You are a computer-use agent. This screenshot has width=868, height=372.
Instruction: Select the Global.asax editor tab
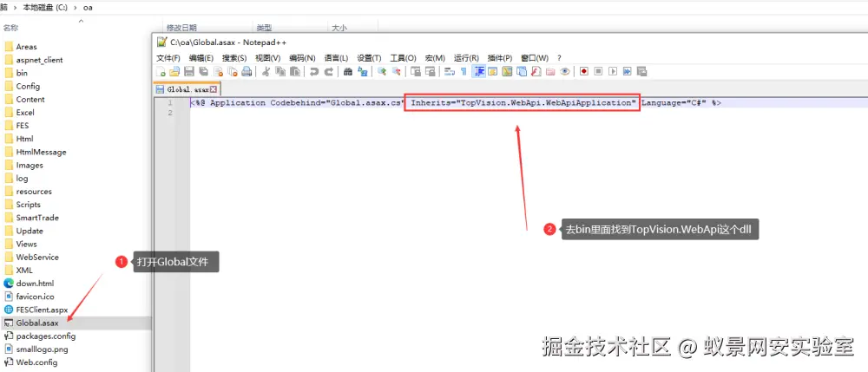(x=187, y=89)
